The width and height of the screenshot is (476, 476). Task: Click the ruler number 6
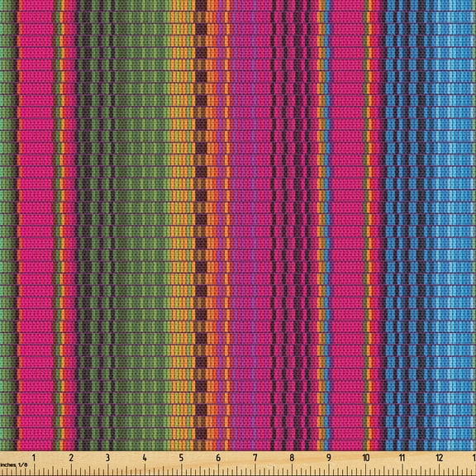click(x=218, y=458)
